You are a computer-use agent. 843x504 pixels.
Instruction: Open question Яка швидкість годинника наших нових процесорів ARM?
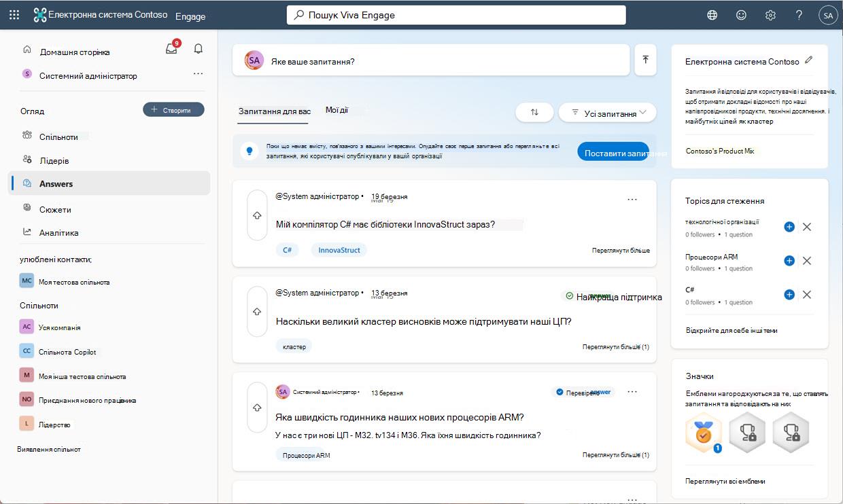400,417
